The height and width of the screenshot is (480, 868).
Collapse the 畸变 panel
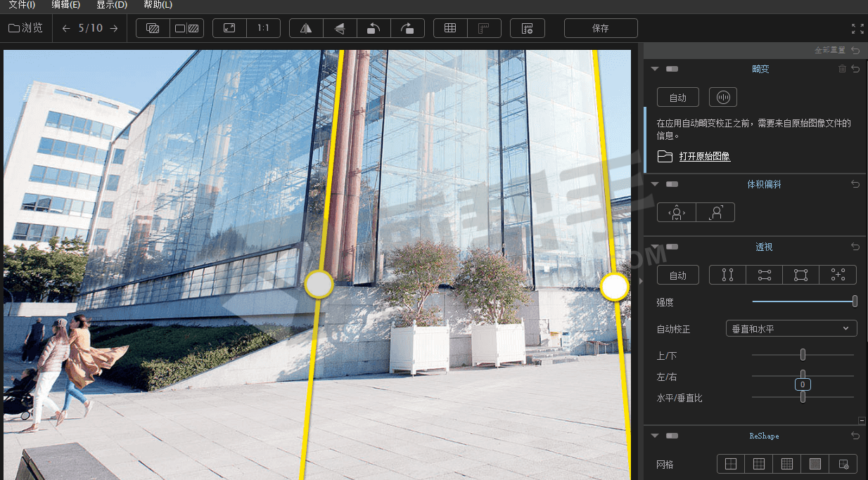tap(655, 69)
